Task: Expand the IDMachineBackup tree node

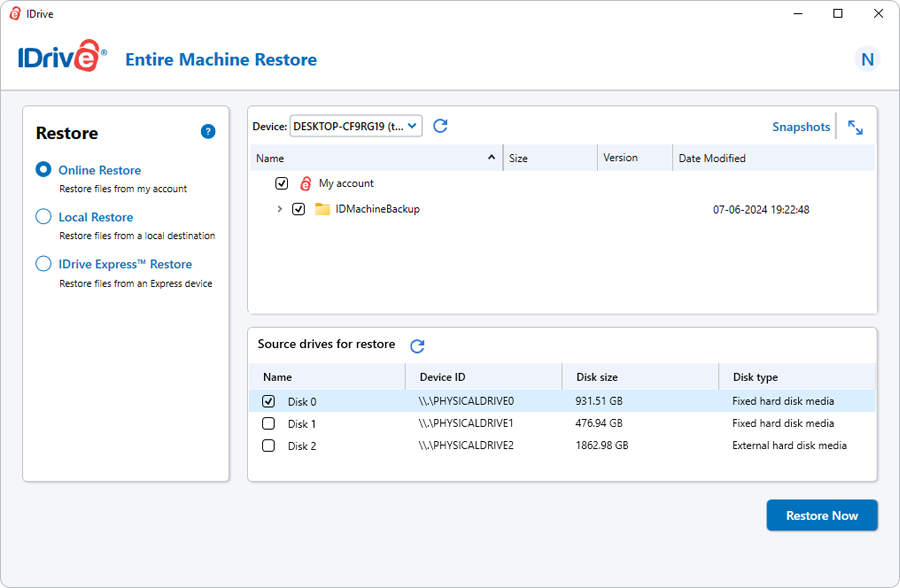Action: (x=280, y=210)
